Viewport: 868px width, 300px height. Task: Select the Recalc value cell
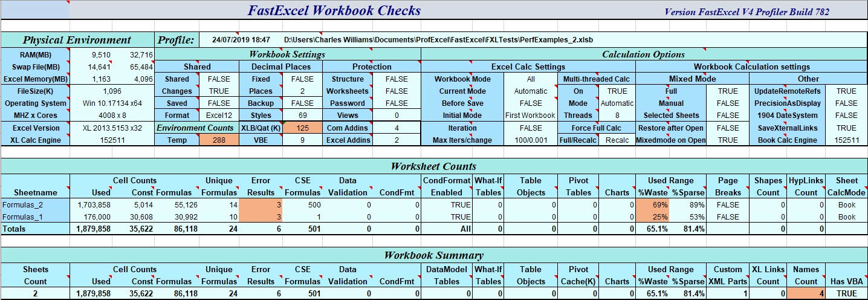click(617, 140)
